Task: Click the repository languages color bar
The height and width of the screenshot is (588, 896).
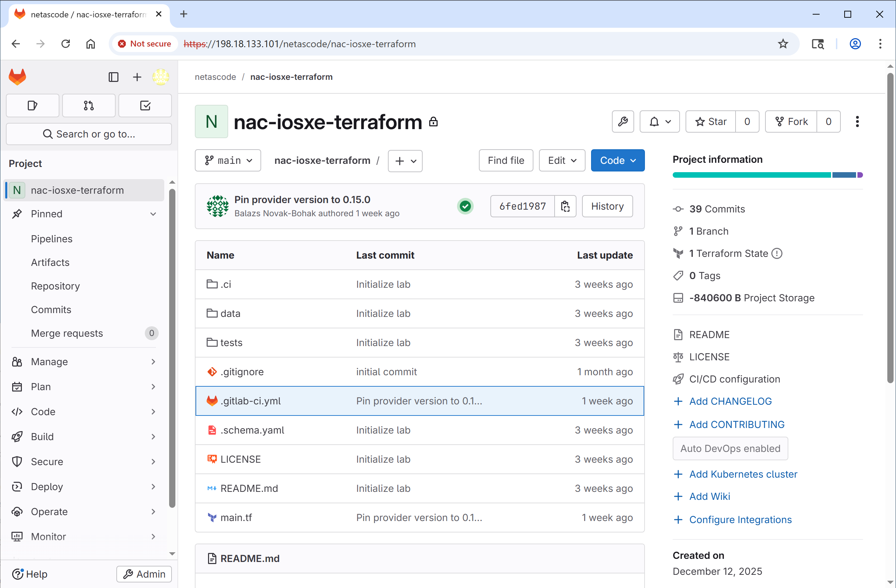Action: point(767,175)
